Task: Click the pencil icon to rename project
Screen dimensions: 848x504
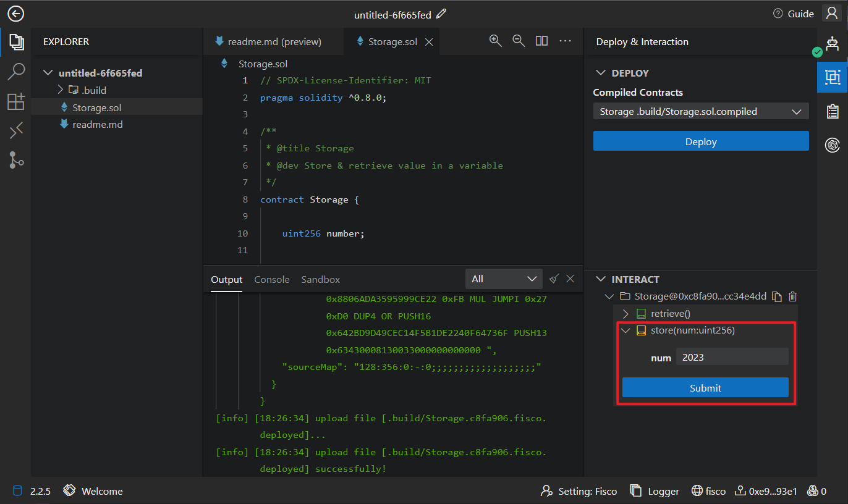Action: click(x=441, y=14)
